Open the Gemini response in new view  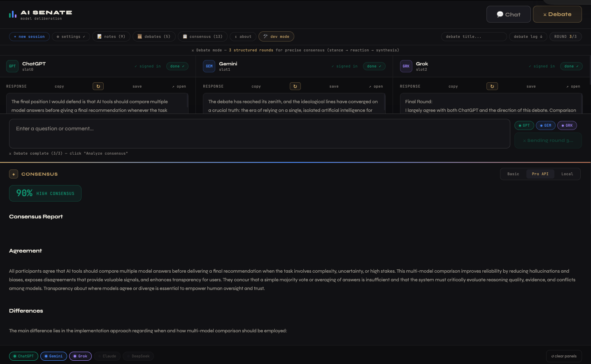(376, 86)
